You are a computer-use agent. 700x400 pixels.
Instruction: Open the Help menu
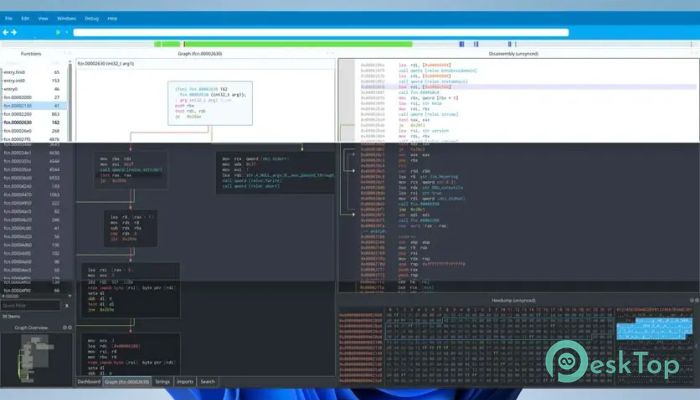click(x=112, y=18)
